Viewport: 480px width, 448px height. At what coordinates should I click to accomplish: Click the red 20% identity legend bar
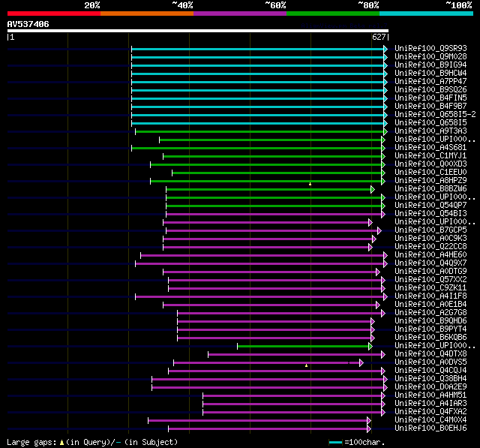coord(54,14)
